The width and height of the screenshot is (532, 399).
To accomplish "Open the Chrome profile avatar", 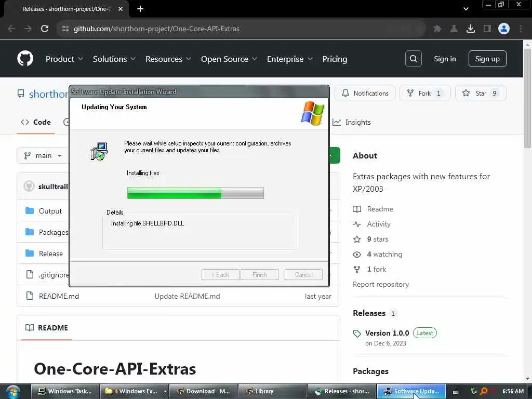I will click(504, 29).
